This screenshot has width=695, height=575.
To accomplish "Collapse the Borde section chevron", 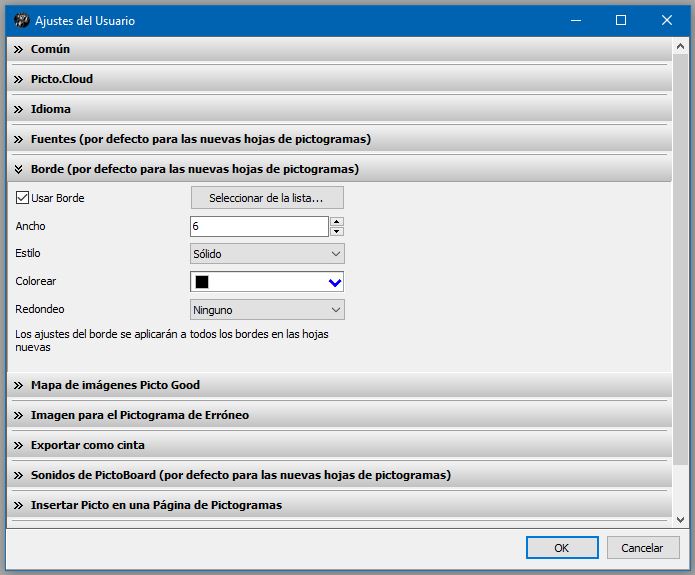I will [18, 169].
